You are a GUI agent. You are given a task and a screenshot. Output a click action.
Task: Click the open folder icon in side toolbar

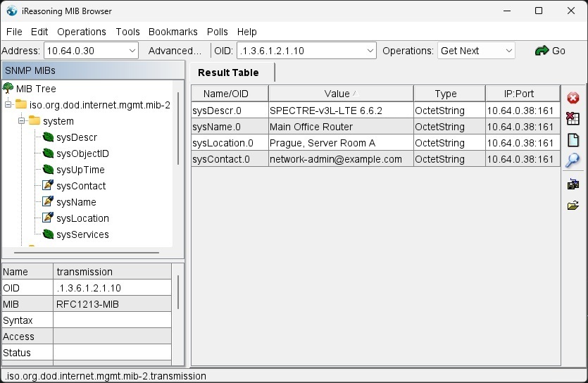click(573, 206)
